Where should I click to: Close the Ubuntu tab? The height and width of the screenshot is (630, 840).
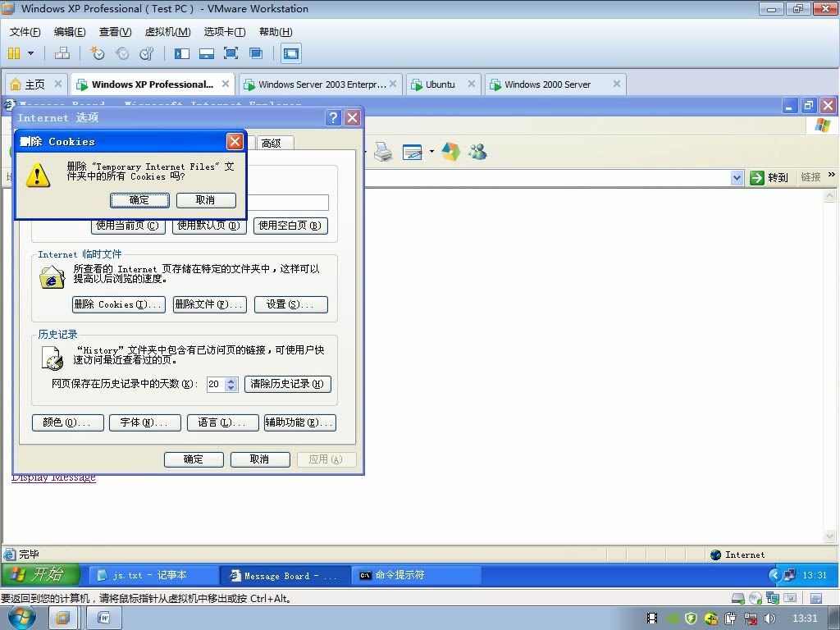click(472, 84)
